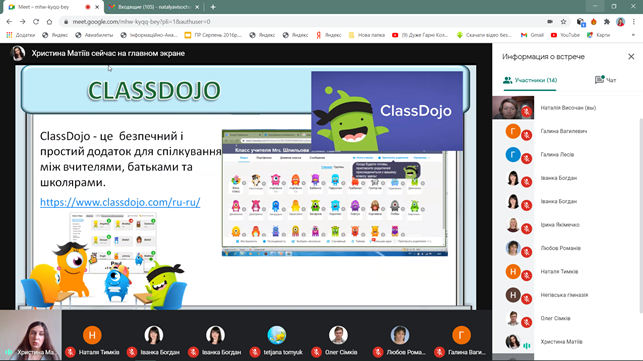Open the (9) Дуже Гарні Кол... bookmark
643x361 pixels.
(420, 35)
